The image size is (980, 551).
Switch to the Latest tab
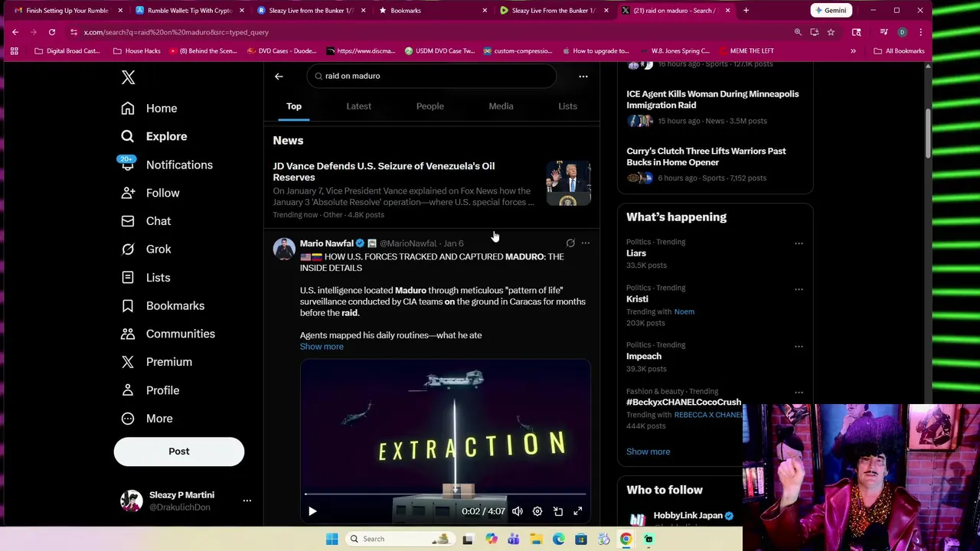coord(358,106)
